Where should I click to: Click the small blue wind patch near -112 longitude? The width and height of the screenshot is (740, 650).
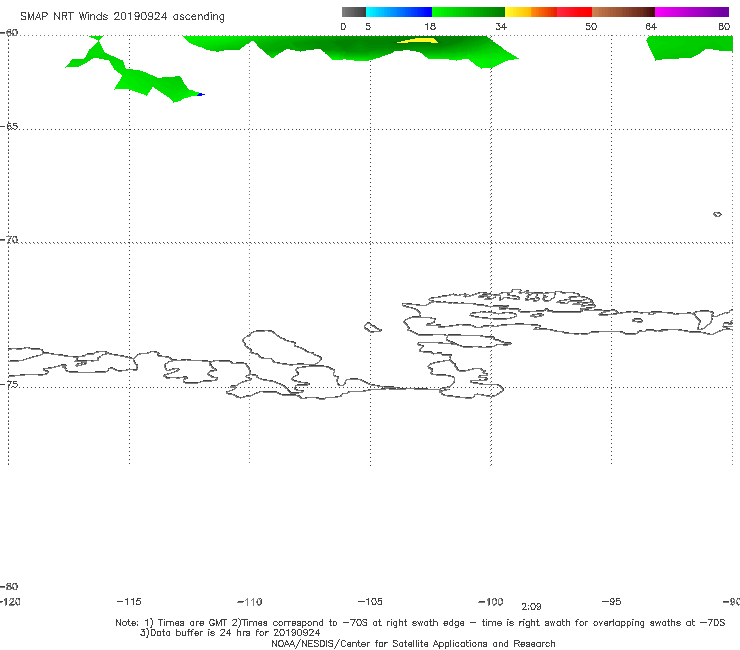[x=201, y=95]
